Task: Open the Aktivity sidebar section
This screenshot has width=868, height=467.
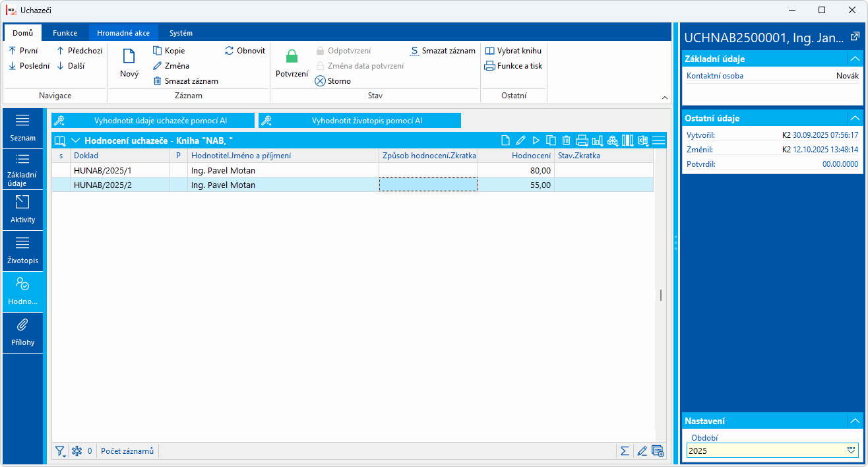Action: (22, 210)
